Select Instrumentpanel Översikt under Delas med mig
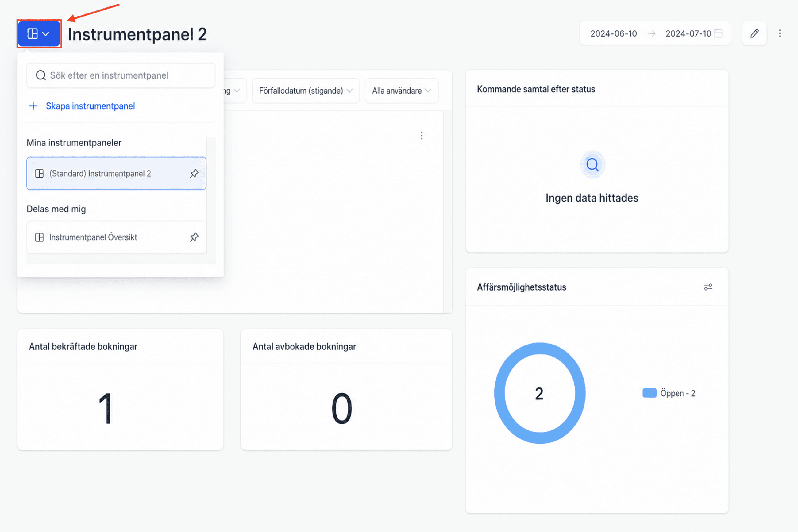Screen dimensions: 798x532 116,237
